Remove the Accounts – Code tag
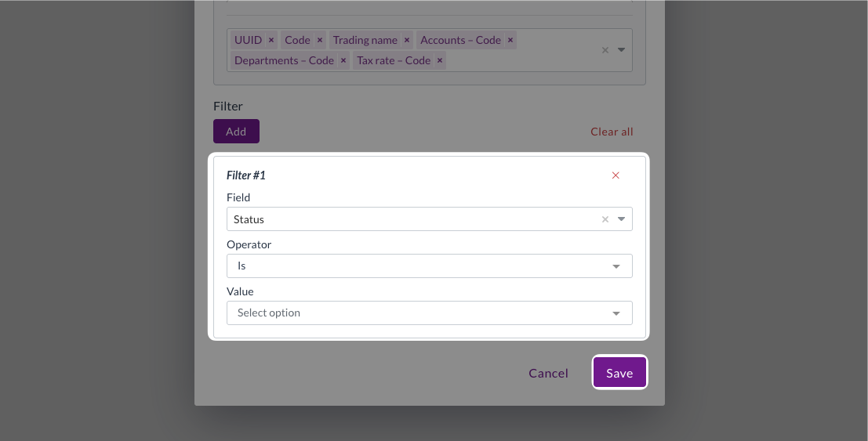The image size is (868, 441). click(510, 40)
